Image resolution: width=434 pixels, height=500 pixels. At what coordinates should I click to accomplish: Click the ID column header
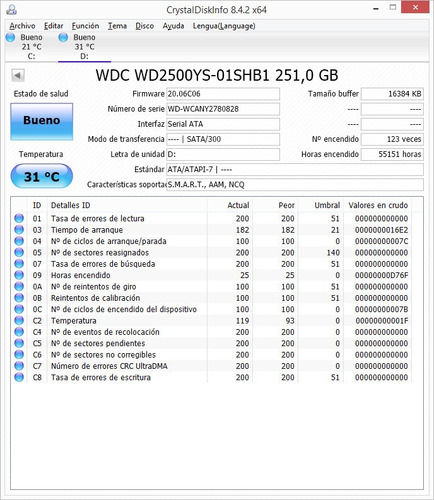click(x=37, y=205)
